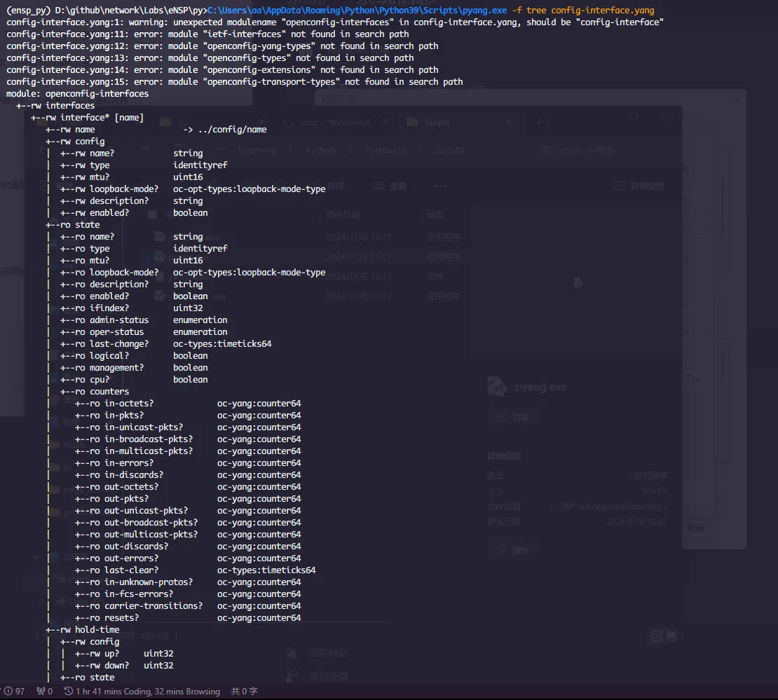
Task: Click '+--rw up?' under hold-time config
Action: tap(97, 653)
